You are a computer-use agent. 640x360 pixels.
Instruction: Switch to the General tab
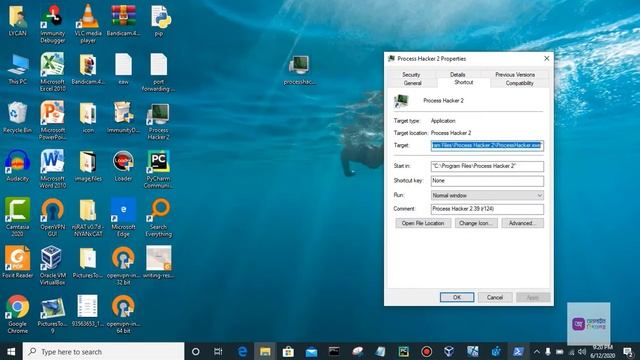point(412,83)
